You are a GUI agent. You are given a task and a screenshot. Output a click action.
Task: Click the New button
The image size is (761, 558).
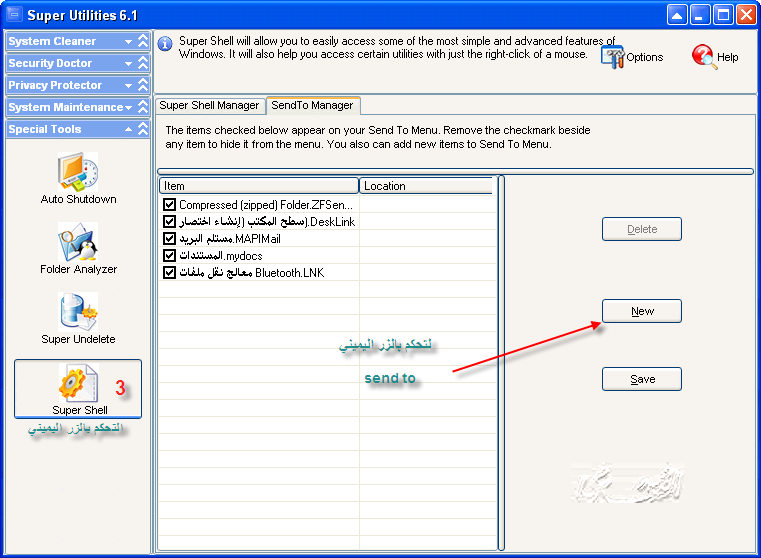click(642, 311)
